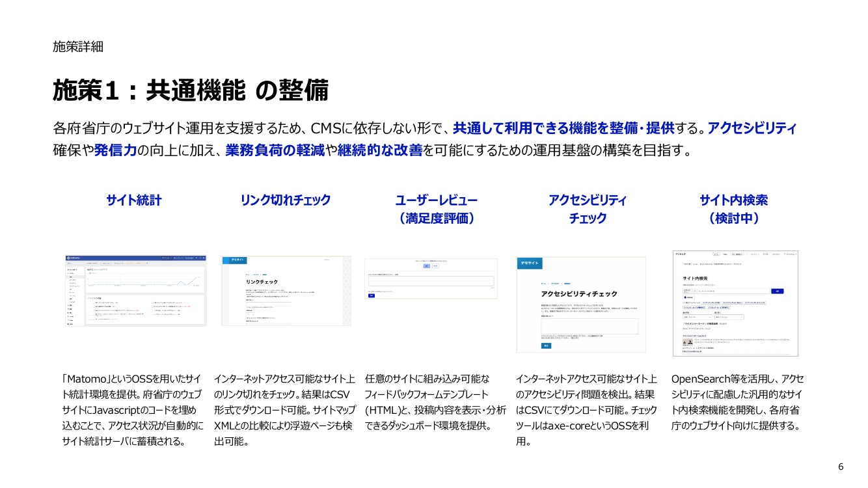Screen dimensions: 868x488
Task: Click the comment input box in feedback form thumbnail
Action: coord(431,281)
